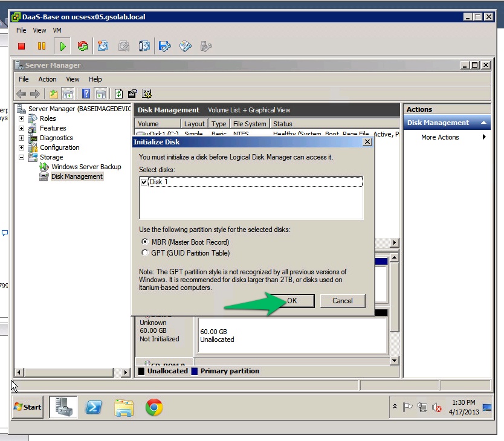Viewport: 504px width, 441px height.
Task: Click the network tray icon
Action: [422, 407]
